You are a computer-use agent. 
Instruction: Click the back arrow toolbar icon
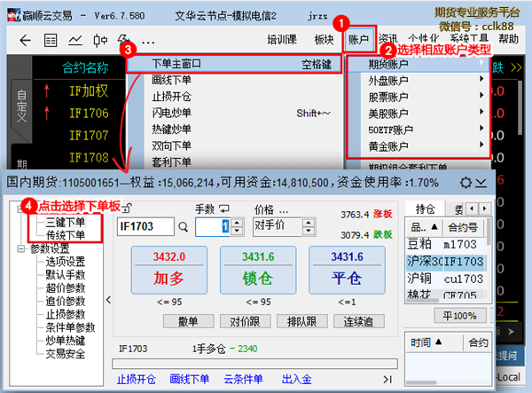click(25, 41)
